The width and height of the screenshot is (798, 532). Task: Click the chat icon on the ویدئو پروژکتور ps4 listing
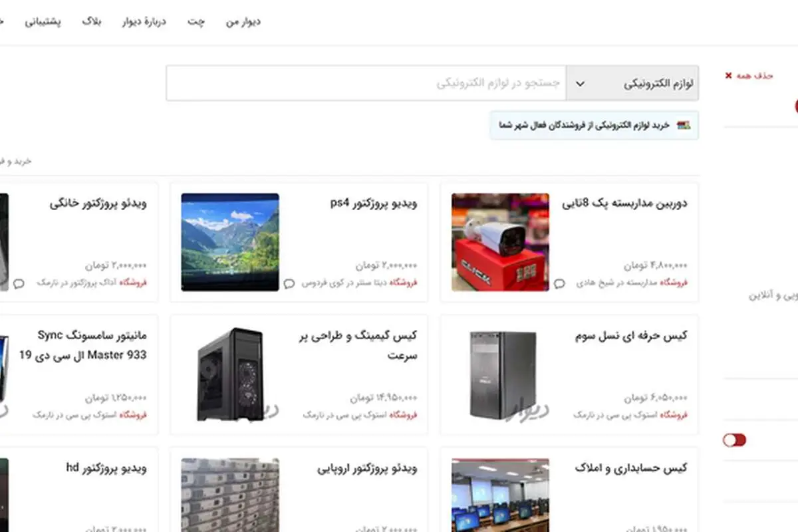tap(289, 283)
